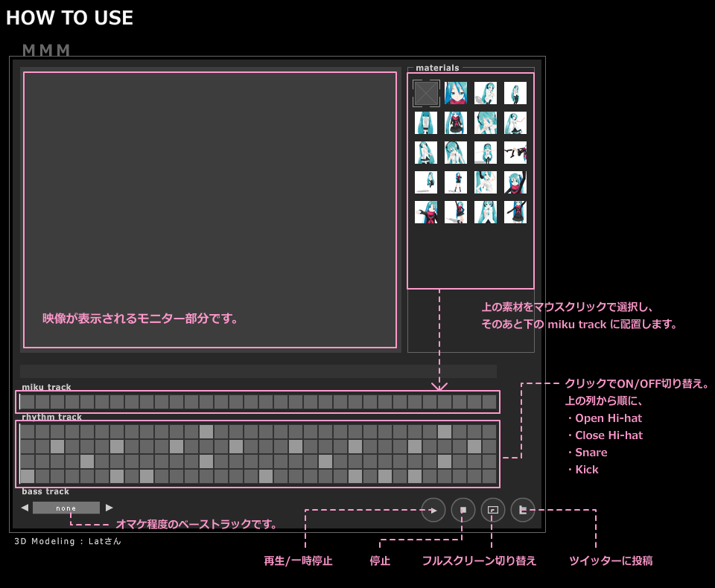Image resolution: width=715 pixels, height=588 pixels.
Task: Select the small standing uniform Miku, fourth row second
Action: click(x=456, y=182)
